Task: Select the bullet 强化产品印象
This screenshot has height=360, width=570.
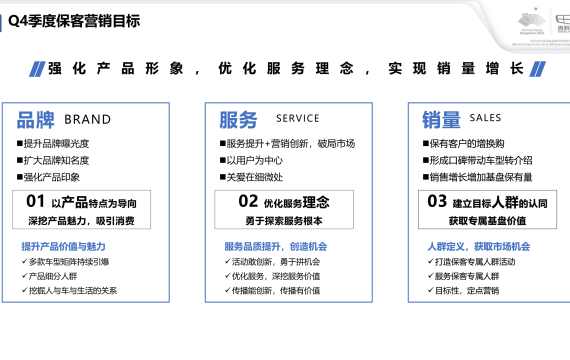Action: point(48,177)
